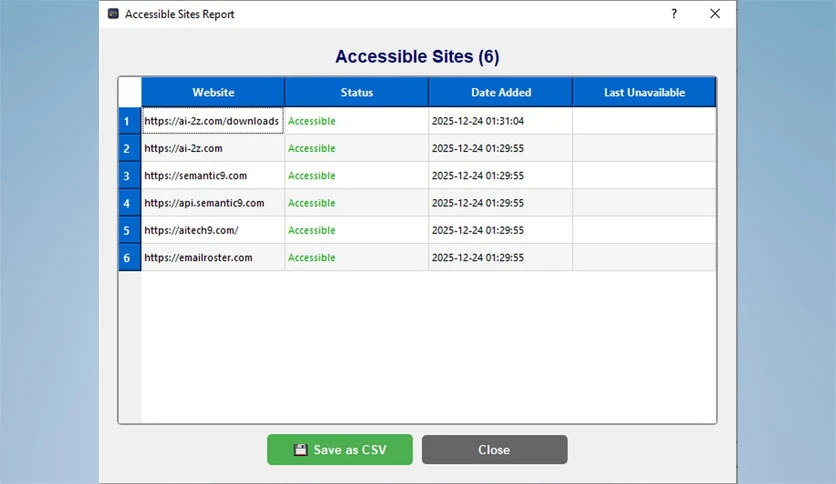Click Accessible status in emailroster.com row
This screenshot has height=484, width=836.
tap(357, 257)
